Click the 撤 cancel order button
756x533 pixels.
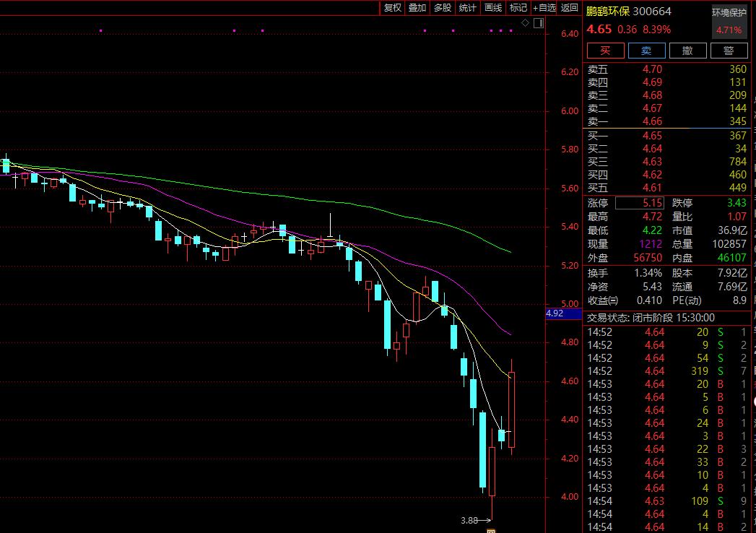coord(687,51)
